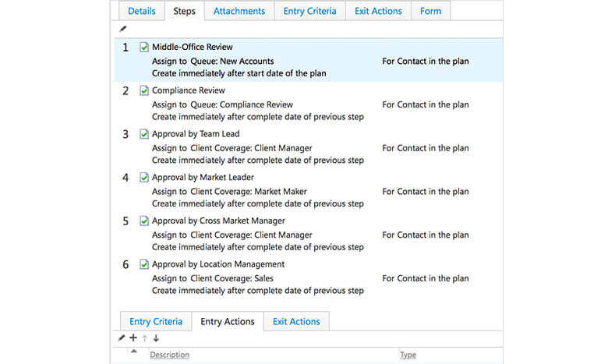This screenshot has height=364, width=608.
Task: Click 'Assign to Client Coverage: Client Manager' in step 5
Action: pos(232,235)
